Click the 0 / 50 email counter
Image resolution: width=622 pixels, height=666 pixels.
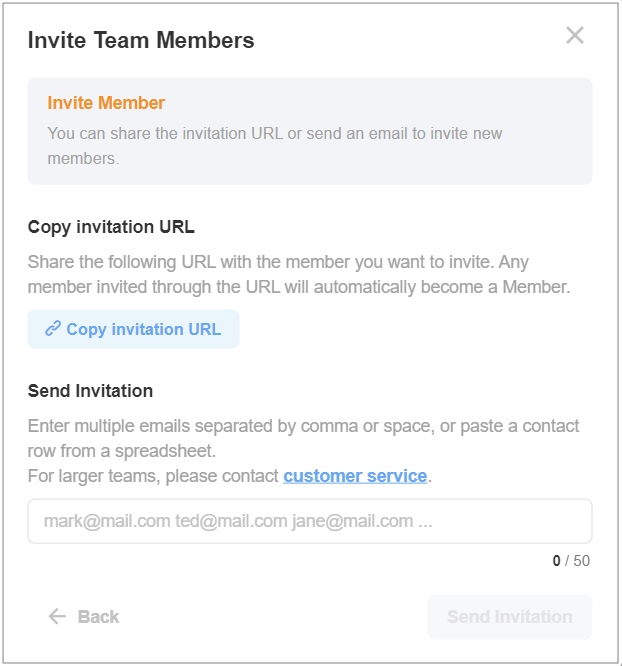click(x=571, y=561)
